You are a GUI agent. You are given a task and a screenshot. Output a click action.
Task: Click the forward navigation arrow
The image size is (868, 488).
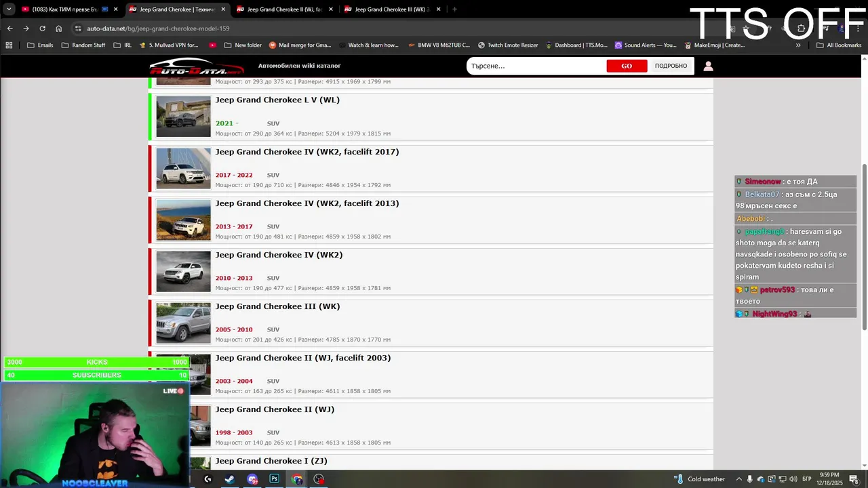click(26, 28)
